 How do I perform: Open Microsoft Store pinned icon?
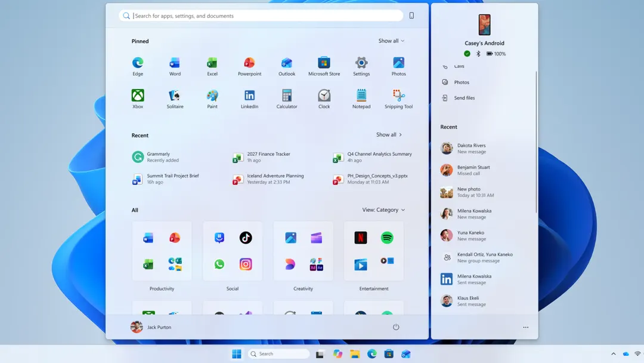point(324,66)
